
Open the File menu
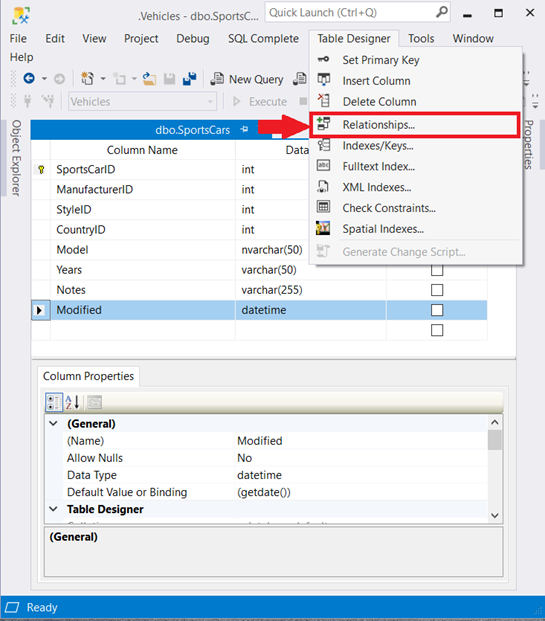18,38
